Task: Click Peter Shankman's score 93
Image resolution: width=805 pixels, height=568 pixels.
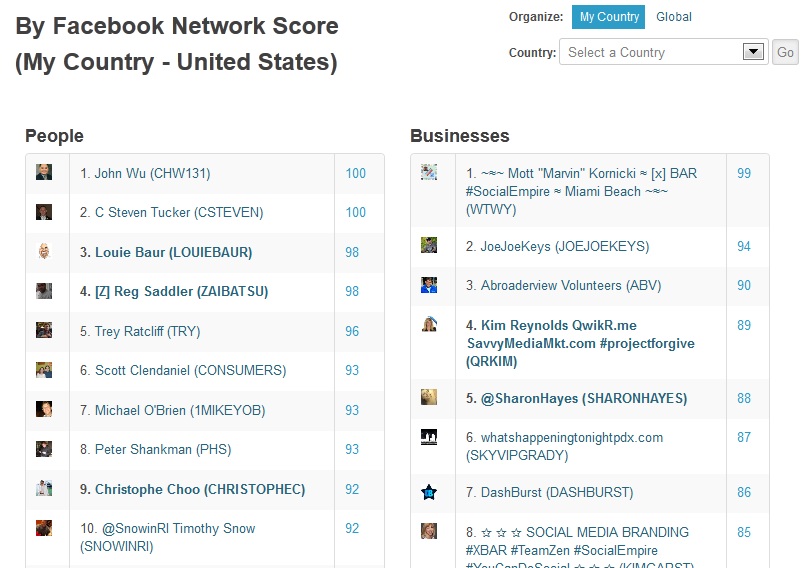Action: coord(352,450)
